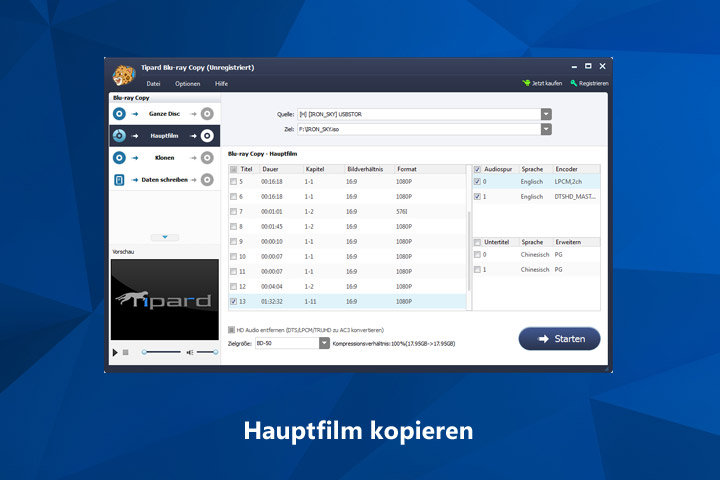The height and width of the screenshot is (480, 720).
Task: Click the target disc icon of Hauptfilm
Action: (207, 136)
